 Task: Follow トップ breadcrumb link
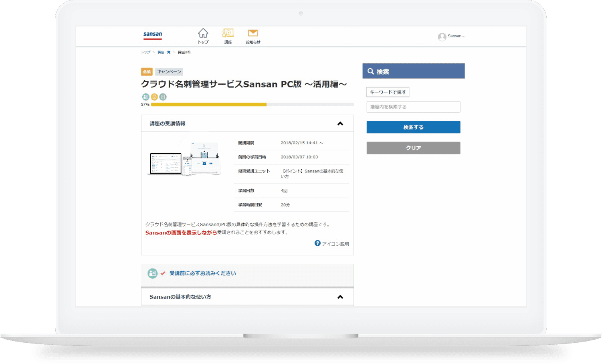pyautogui.click(x=145, y=52)
